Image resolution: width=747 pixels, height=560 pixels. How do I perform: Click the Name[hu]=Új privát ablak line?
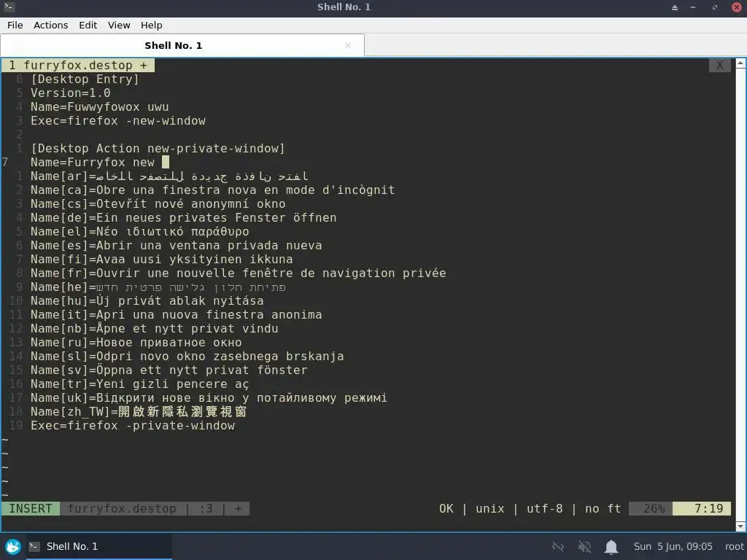[147, 301]
